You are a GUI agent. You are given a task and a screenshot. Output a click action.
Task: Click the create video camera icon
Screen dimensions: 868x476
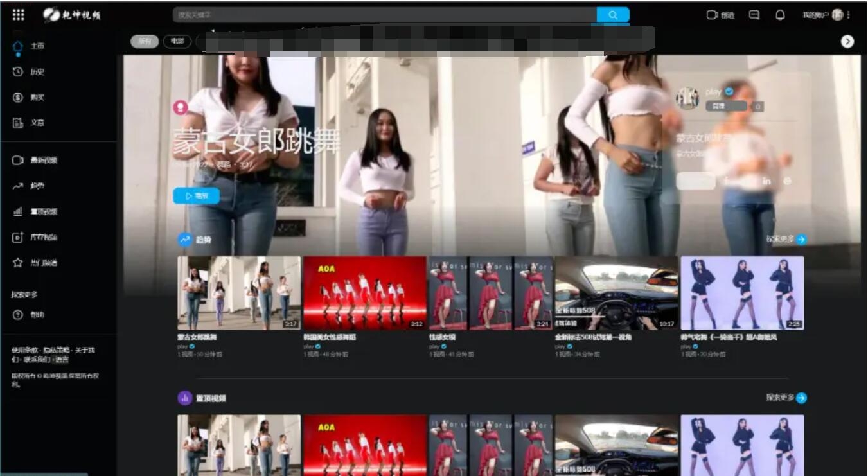(x=712, y=15)
